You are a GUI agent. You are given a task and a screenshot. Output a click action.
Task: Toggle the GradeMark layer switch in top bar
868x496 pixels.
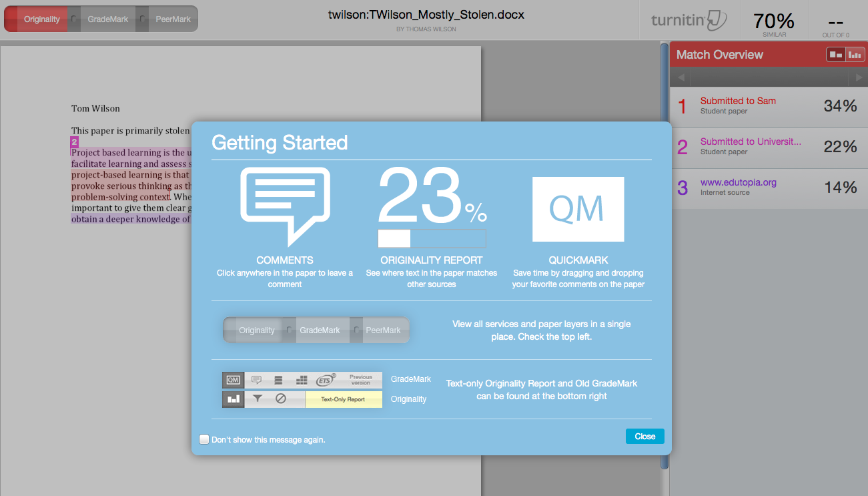75,19
